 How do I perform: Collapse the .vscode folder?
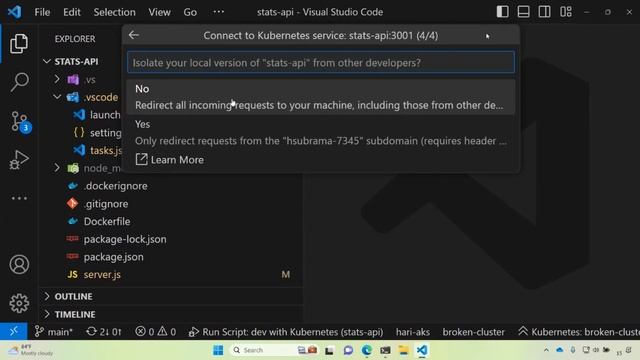pyautogui.click(x=57, y=97)
